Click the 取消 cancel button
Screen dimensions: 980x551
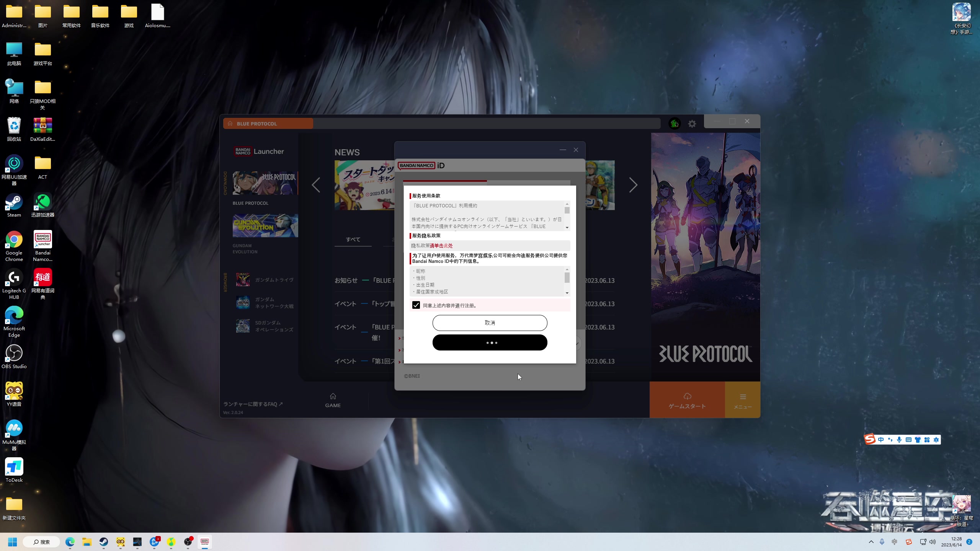490,323
